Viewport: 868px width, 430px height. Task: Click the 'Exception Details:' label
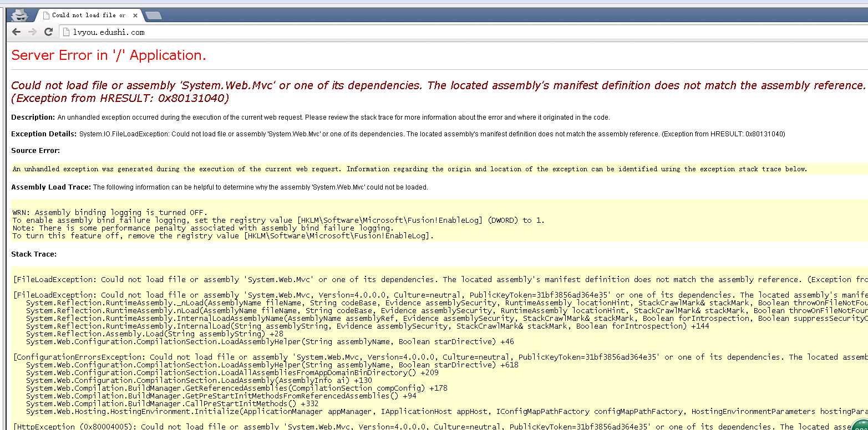tap(44, 134)
